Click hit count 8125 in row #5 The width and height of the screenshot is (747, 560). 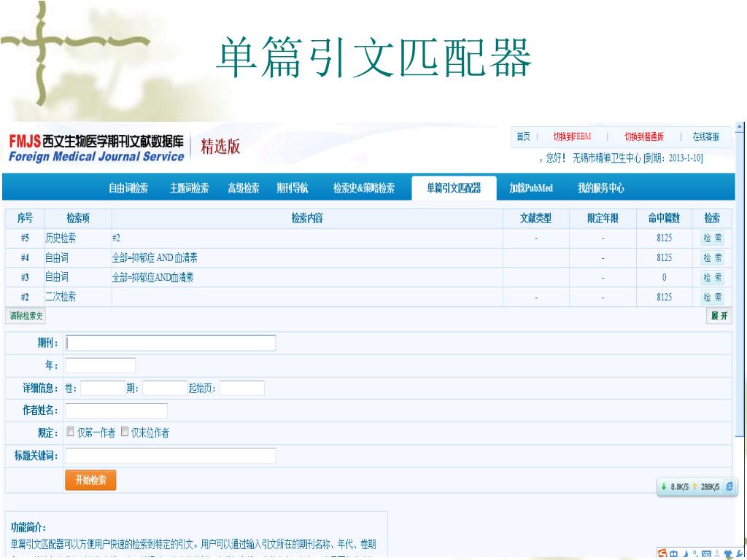click(664, 238)
